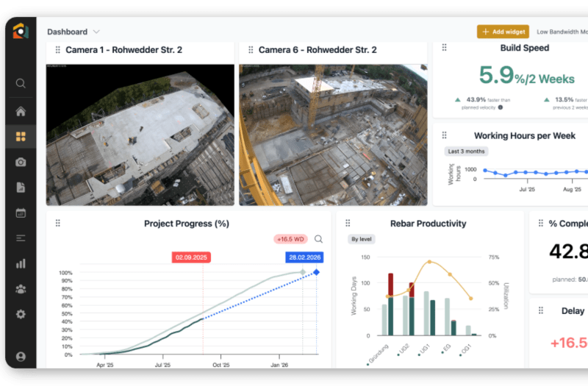Open the By level grouping selector

[361, 239]
